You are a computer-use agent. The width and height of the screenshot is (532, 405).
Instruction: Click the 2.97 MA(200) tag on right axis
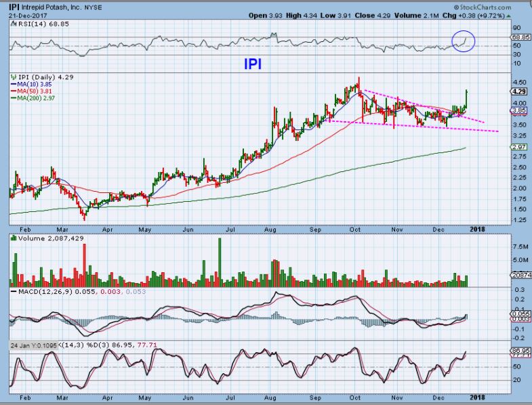point(519,147)
